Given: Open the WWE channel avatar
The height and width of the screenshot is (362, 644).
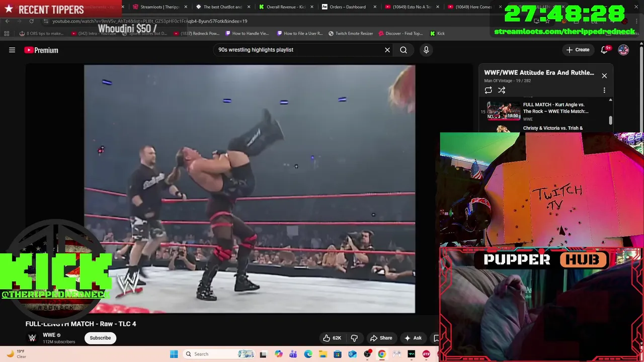Looking at the screenshot, I should [x=32, y=338].
